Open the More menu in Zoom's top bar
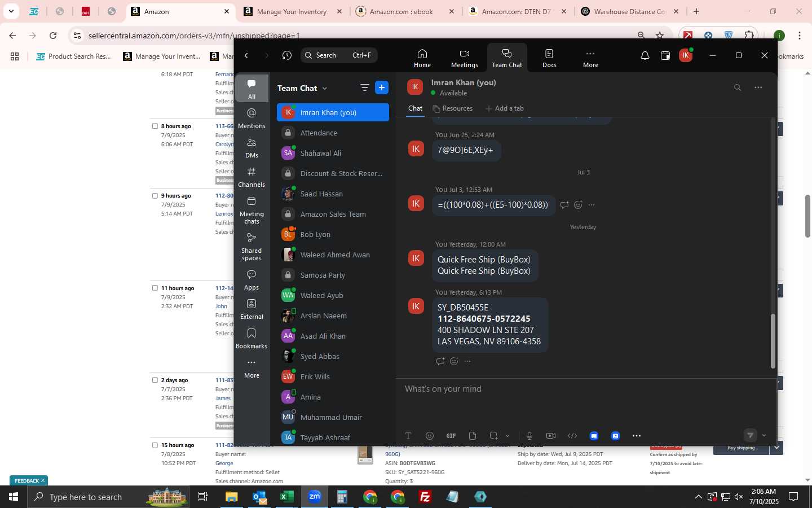812x508 pixels. coord(590,58)
